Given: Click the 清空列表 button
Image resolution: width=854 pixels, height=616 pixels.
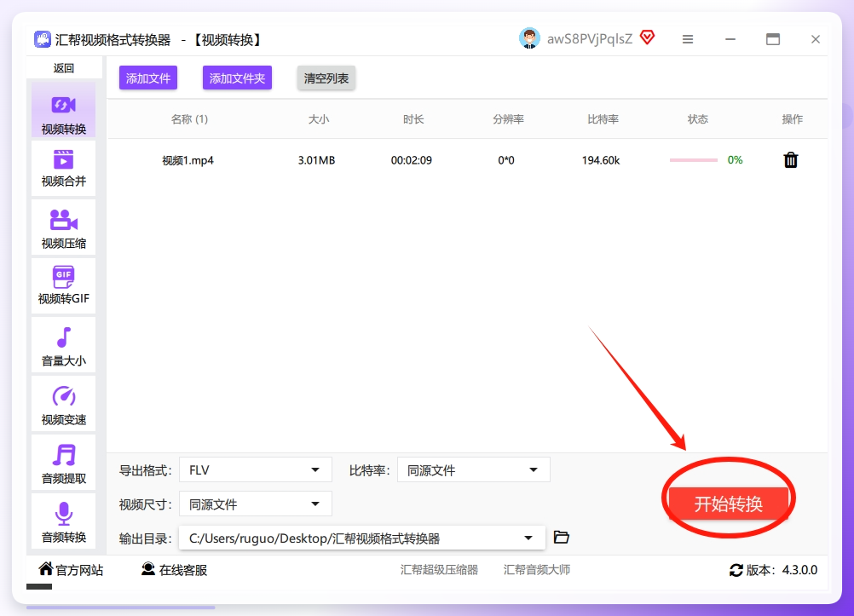Looking at the screenshot, I should point(326,78).
